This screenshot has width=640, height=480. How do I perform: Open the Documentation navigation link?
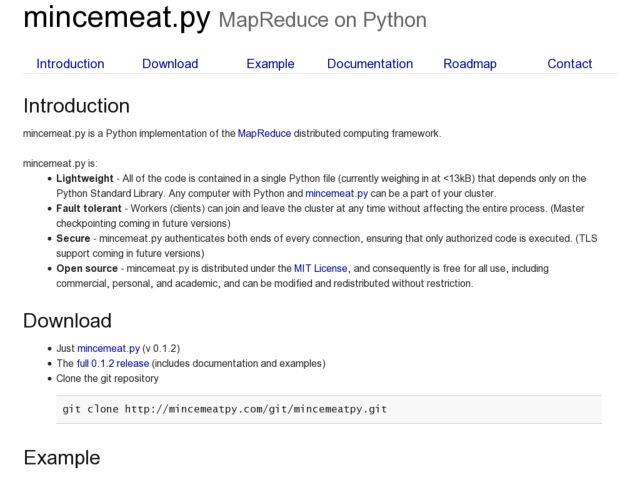[370, 64]
